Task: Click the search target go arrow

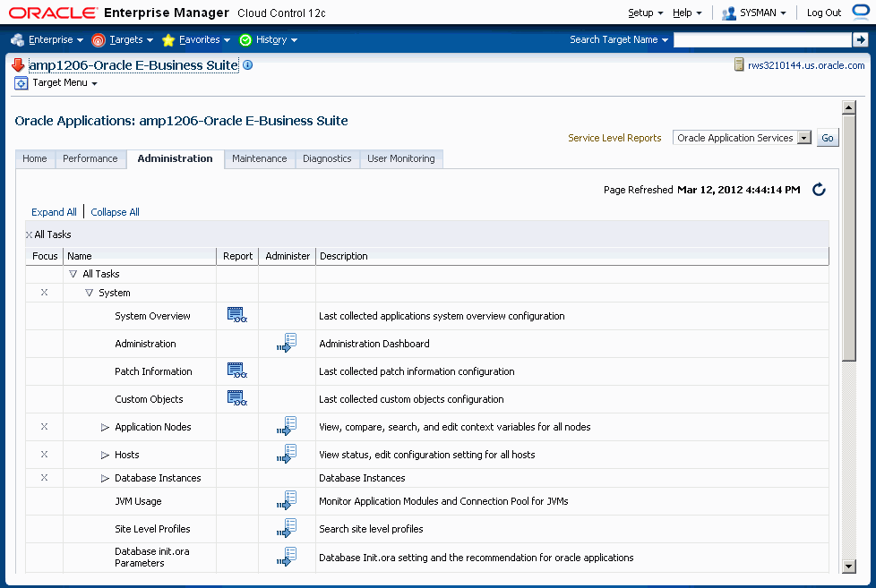Action: (x=860, y=39)
